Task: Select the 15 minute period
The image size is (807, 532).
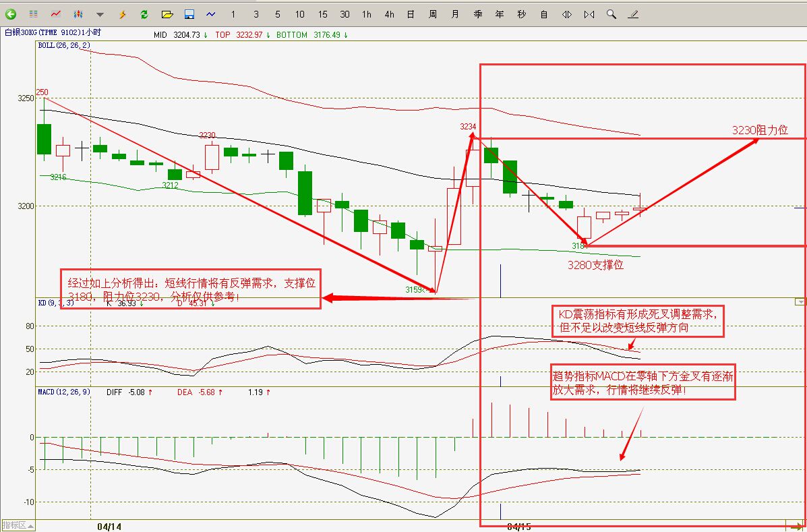Action: click(x=322, y=14)
